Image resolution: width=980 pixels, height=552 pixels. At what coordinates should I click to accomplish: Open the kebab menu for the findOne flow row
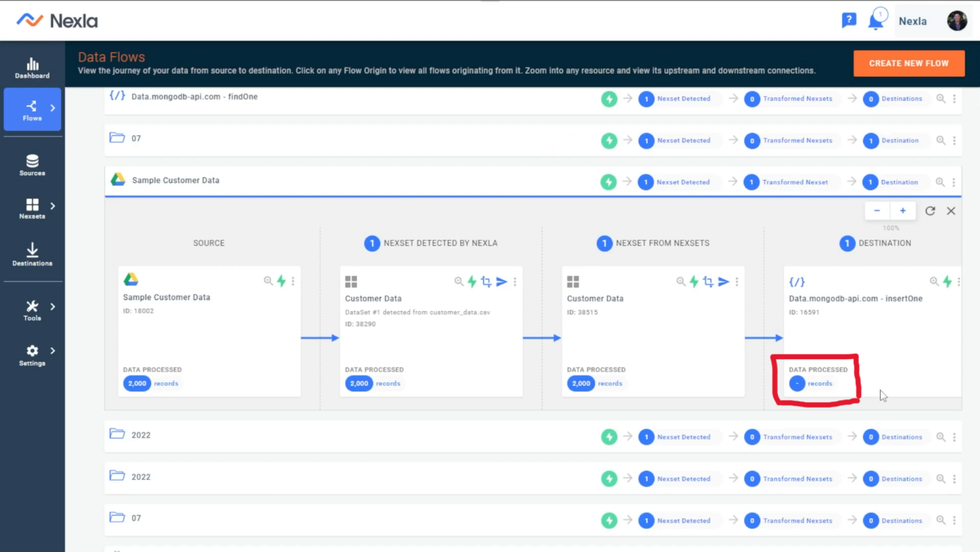(954, 98)
